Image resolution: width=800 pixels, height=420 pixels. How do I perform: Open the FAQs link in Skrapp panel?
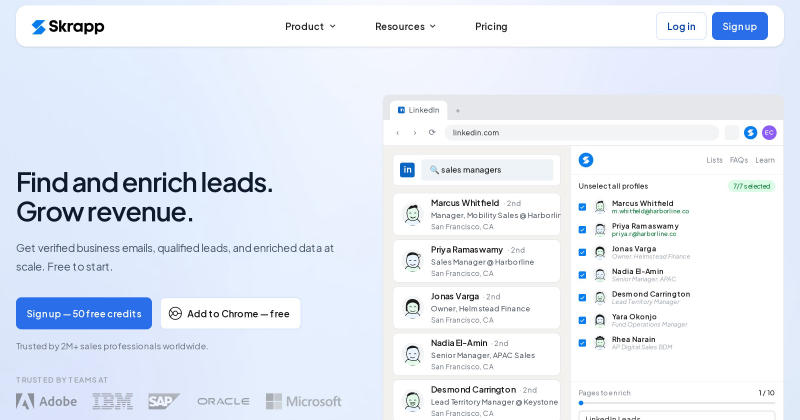pos(738,160)
